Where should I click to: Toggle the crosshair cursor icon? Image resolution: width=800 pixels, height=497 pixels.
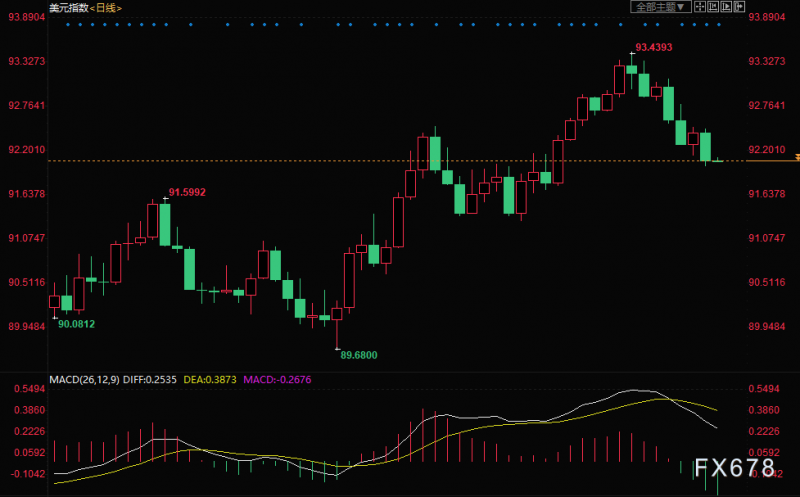[x=700, y=7]
